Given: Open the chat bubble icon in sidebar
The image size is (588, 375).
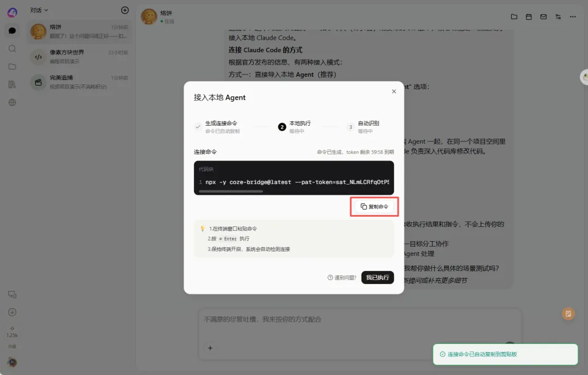Looking at the screenshot, I should (12, 30).
